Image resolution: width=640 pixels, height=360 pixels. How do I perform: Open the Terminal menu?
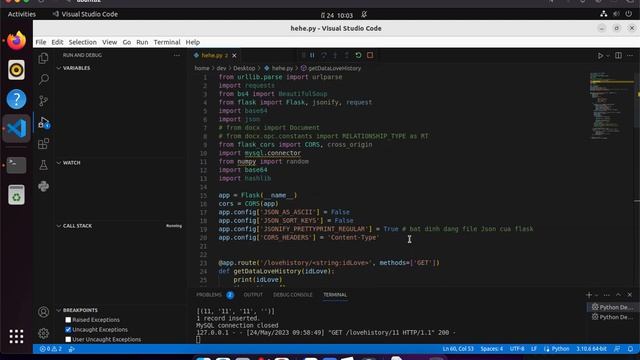167,42
